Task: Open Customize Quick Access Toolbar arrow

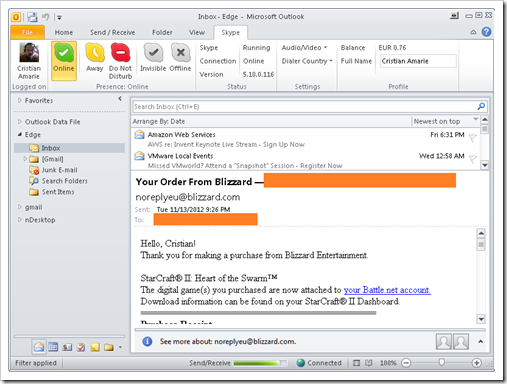Action: [x=59, y=17]
